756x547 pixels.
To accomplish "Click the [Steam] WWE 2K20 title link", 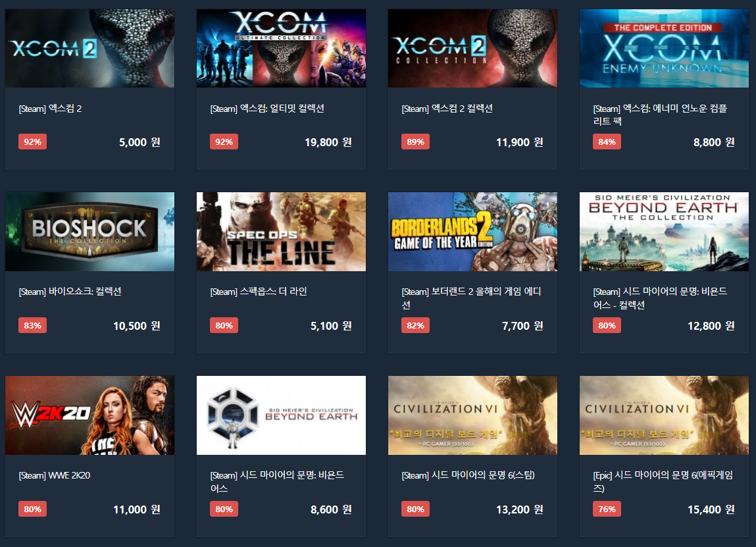I will pyautogui.click(x=55, y=475).
